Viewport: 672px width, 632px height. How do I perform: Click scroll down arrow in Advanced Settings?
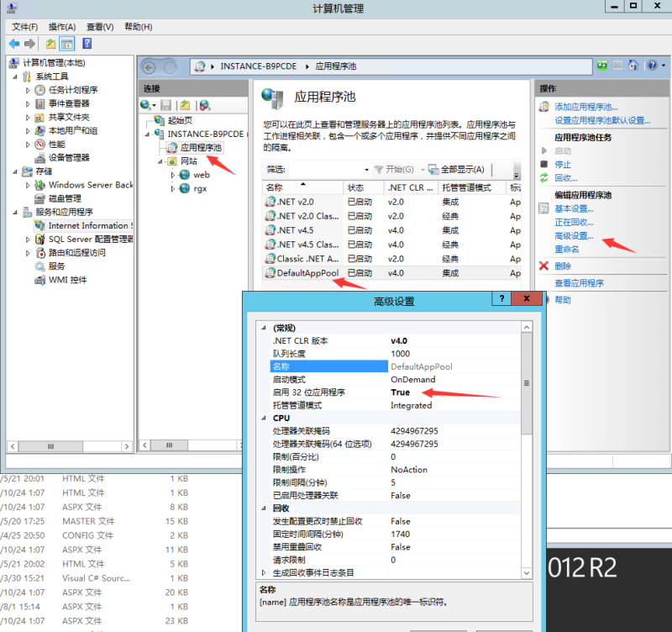tap(527, 573)
